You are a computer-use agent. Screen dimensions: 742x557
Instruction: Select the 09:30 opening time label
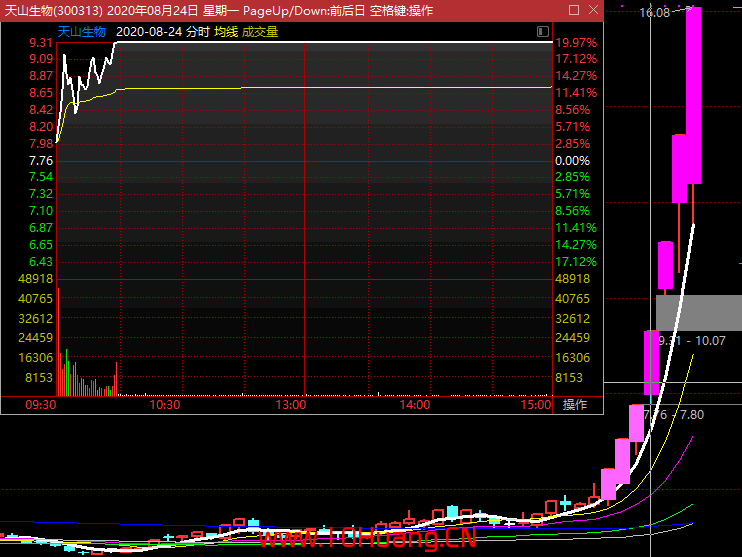tap(40, 405)
